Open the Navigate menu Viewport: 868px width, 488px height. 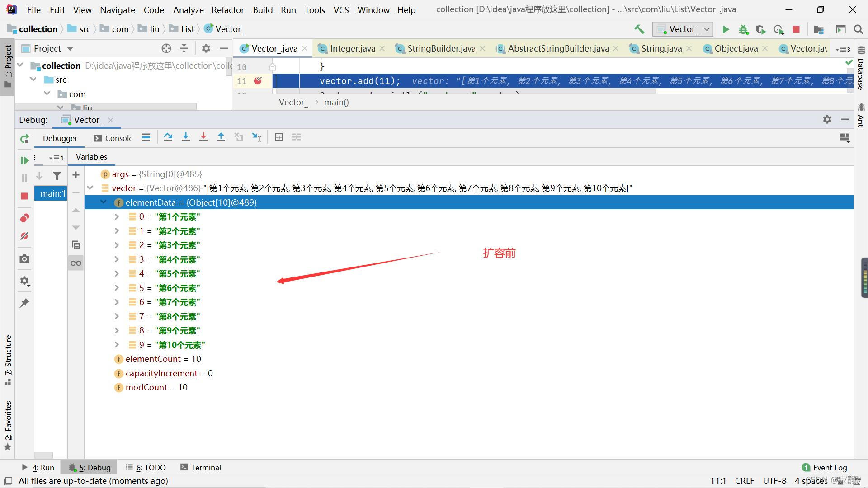pos(117,9)
